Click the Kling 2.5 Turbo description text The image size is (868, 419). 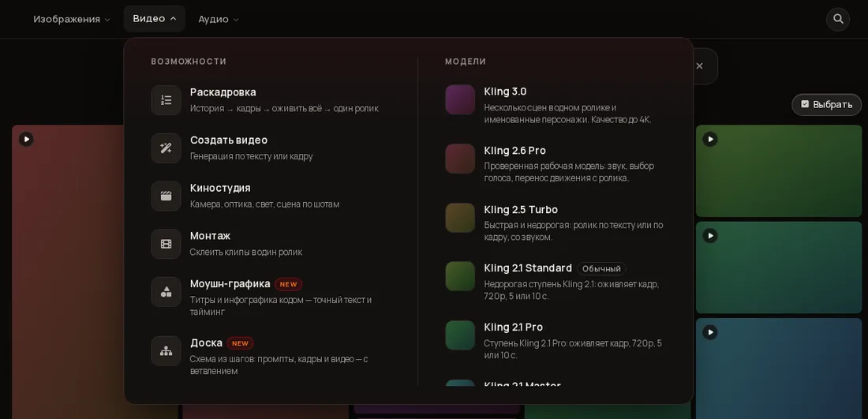pyautogui.click(x=573, y=231)
